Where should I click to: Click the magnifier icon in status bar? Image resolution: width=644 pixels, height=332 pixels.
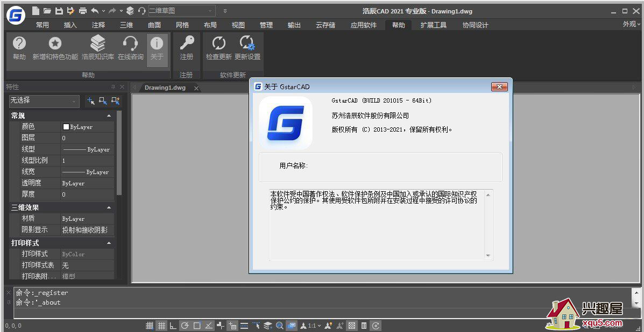point(279,326)
